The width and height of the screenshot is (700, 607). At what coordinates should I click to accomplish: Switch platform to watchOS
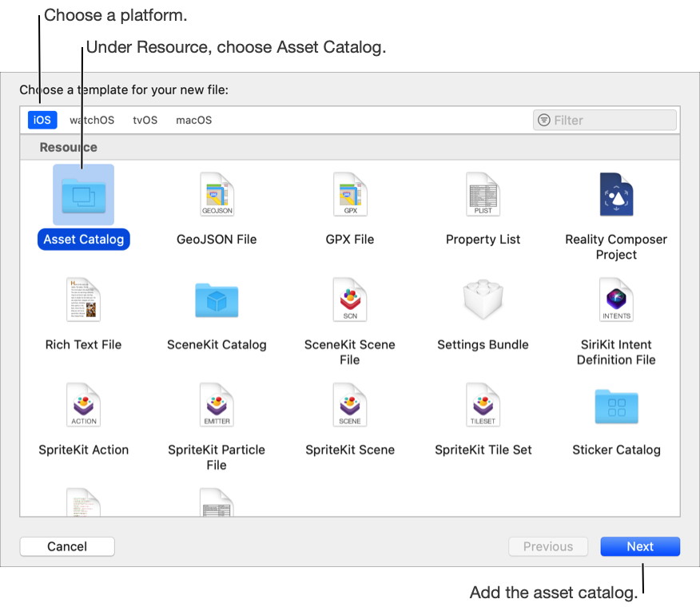(92, 120)
